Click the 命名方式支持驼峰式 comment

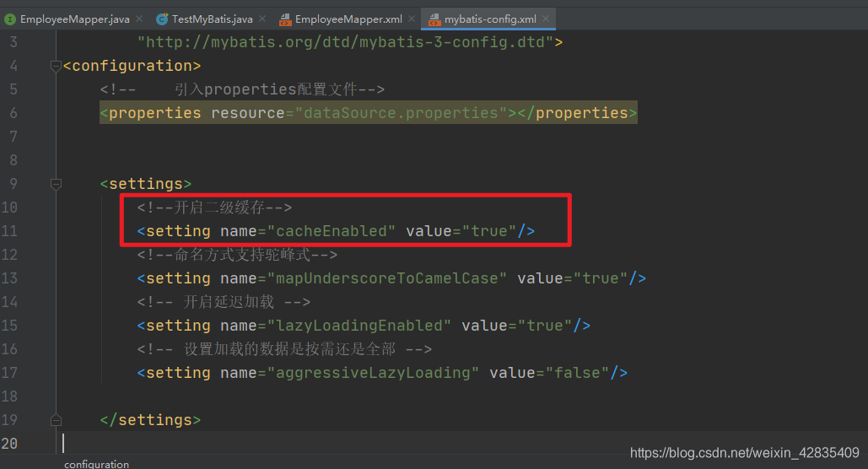click(237, 255)
